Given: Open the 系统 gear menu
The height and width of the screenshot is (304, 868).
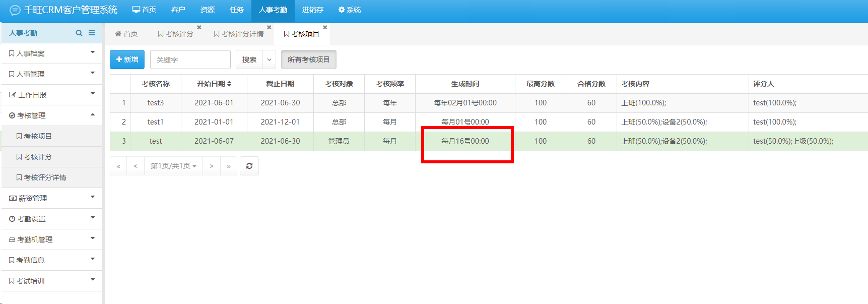Looking at the screenshot, I should tap(350, 10).
